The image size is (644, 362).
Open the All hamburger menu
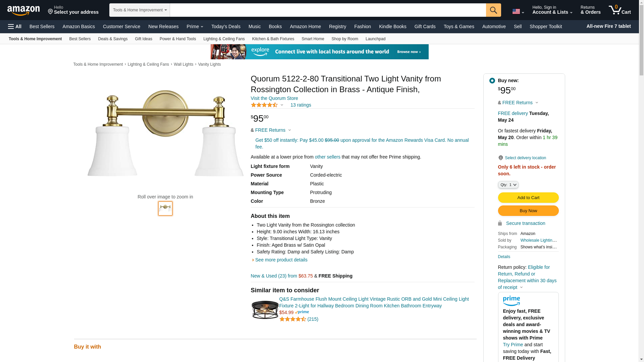point(15,26)
